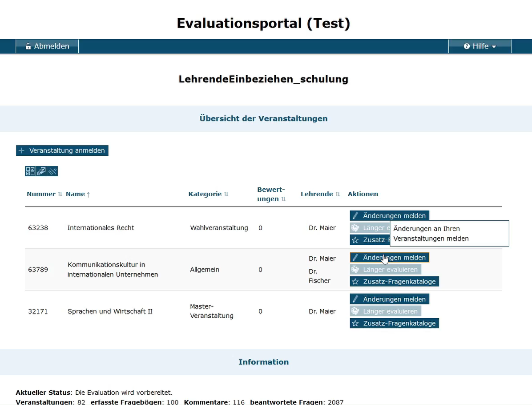Open the Hilfe dropdown menu
The image size is (532, 405).
point(480,46)
